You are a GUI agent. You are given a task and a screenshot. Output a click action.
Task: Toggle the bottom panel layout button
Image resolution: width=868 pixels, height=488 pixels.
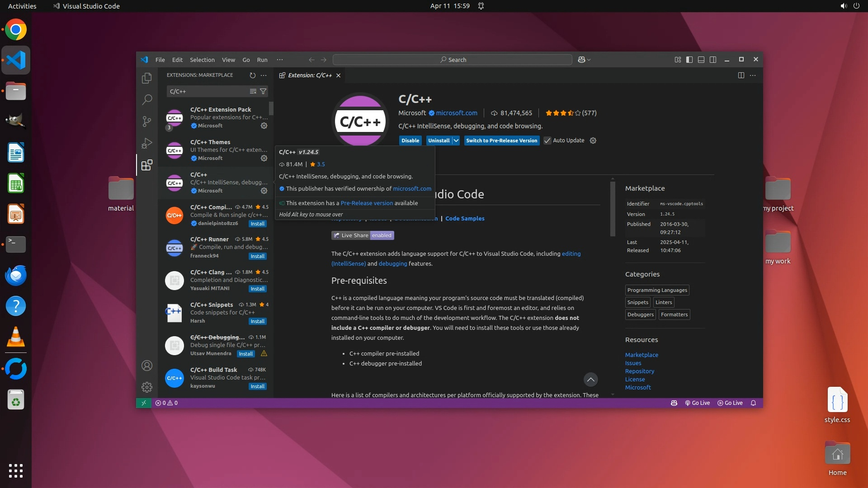701,60
